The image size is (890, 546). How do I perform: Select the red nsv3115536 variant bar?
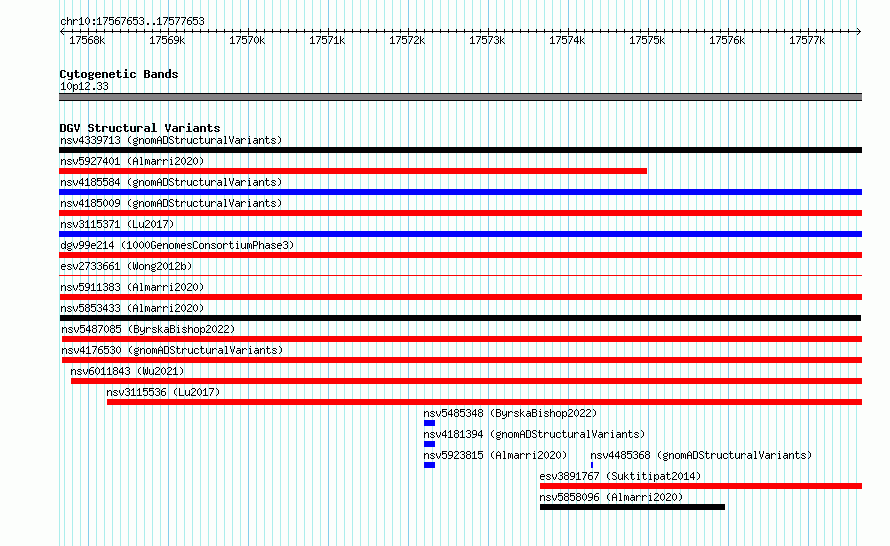484,402
